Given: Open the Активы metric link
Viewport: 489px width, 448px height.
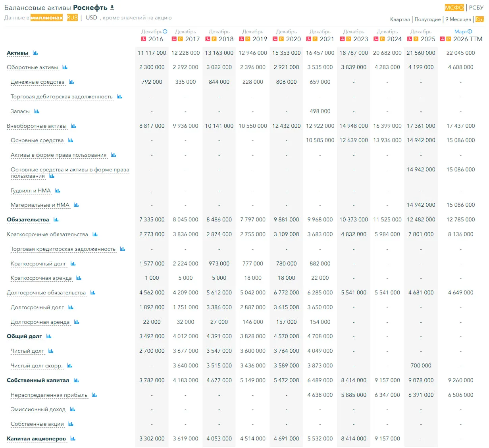Looking at the screenshot, I should tap(17, 53).
